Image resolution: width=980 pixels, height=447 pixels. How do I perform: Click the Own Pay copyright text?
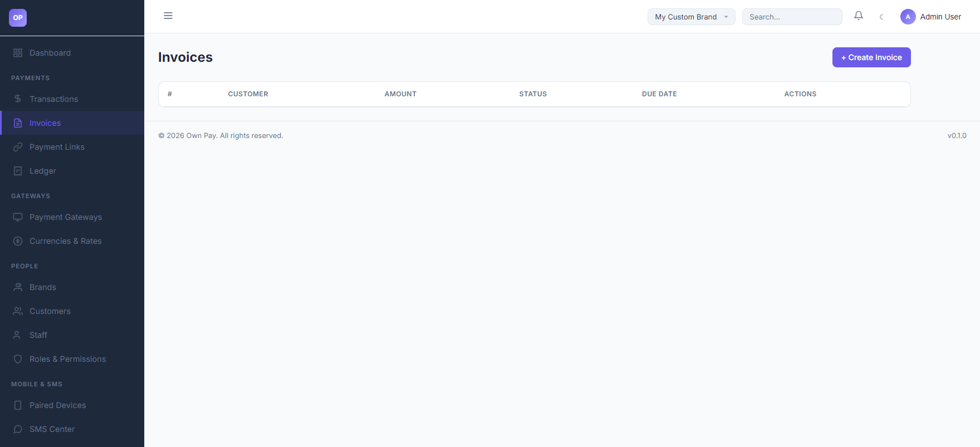pyautogui.click(x=220, y=135)
